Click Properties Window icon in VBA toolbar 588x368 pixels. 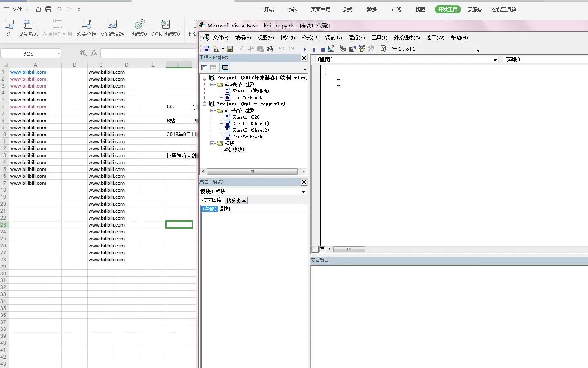[352, 49]
